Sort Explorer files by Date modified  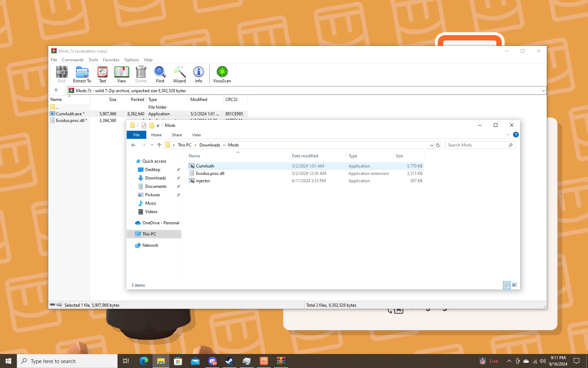click(318, 156)
